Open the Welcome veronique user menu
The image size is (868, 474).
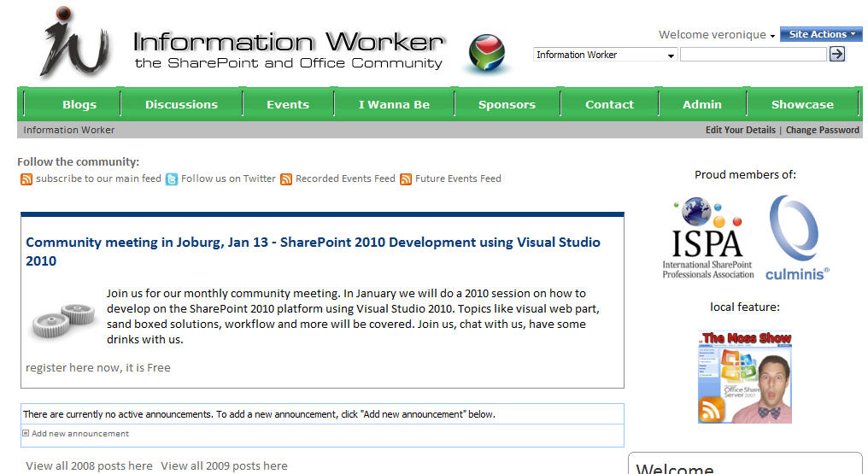(x=716, y=35)
